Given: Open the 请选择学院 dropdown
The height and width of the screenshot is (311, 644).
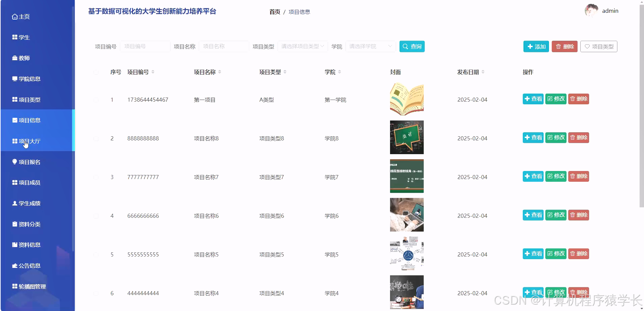Looking at the screenshot, I should point(371,46).
